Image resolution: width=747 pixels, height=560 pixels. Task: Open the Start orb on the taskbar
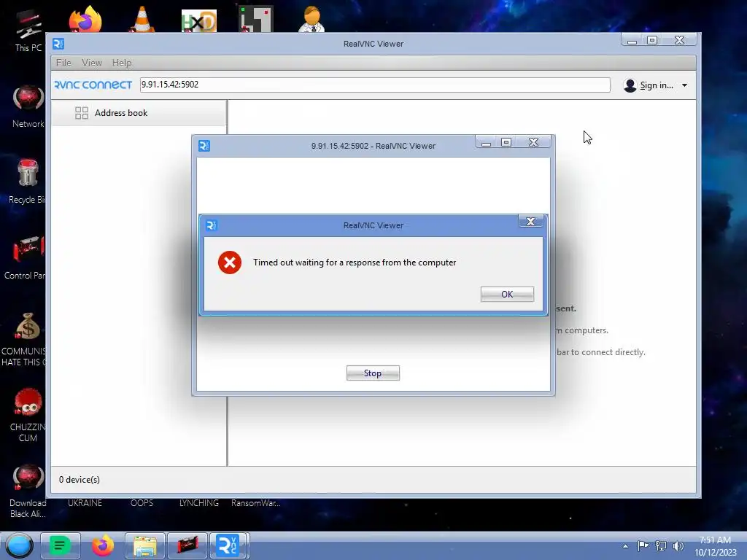point(19,545)
